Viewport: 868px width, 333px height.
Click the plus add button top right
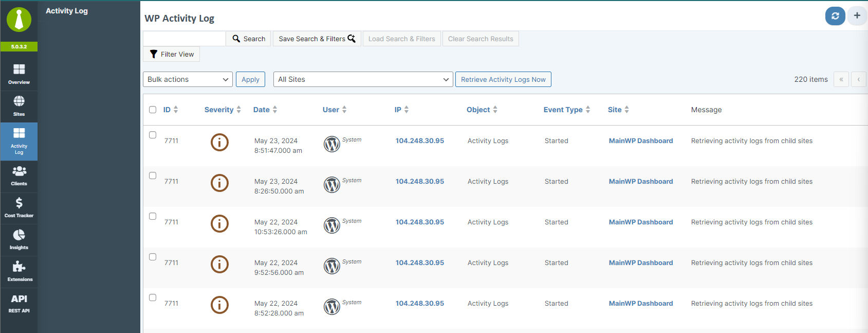[857, 16]
